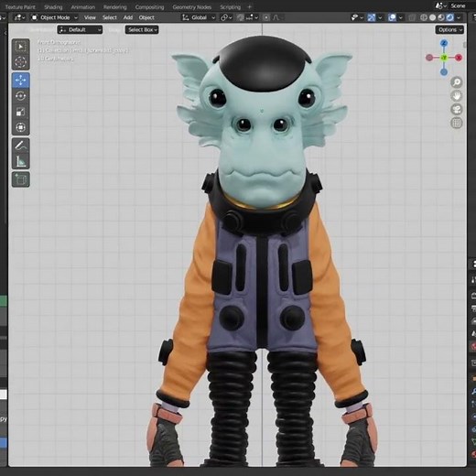Toggle X-ray mode
Screen dimensions: 476x476
pos(412,17)
